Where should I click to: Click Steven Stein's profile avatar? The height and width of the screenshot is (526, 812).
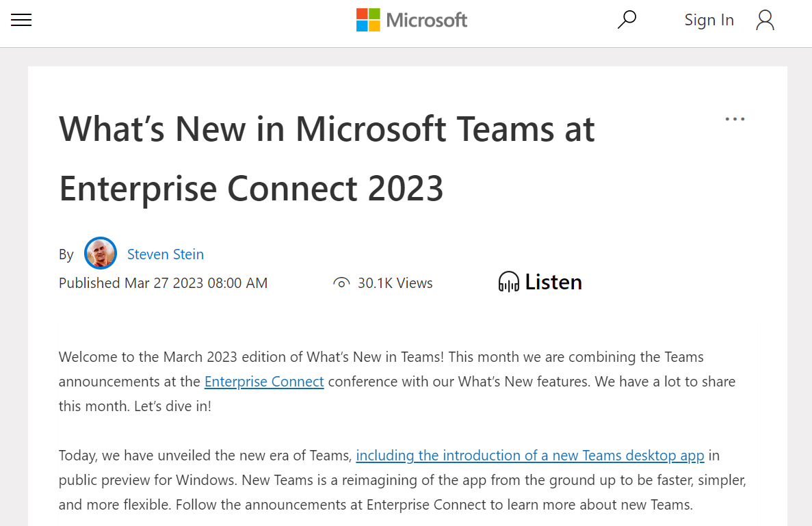pyautogui.click(x=101, y=253)
